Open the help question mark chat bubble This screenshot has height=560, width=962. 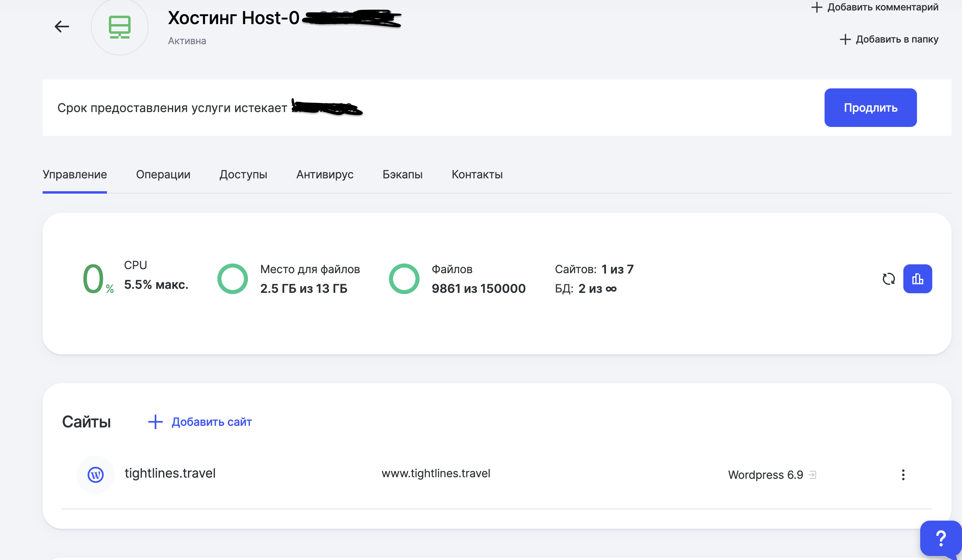(940, 539)
